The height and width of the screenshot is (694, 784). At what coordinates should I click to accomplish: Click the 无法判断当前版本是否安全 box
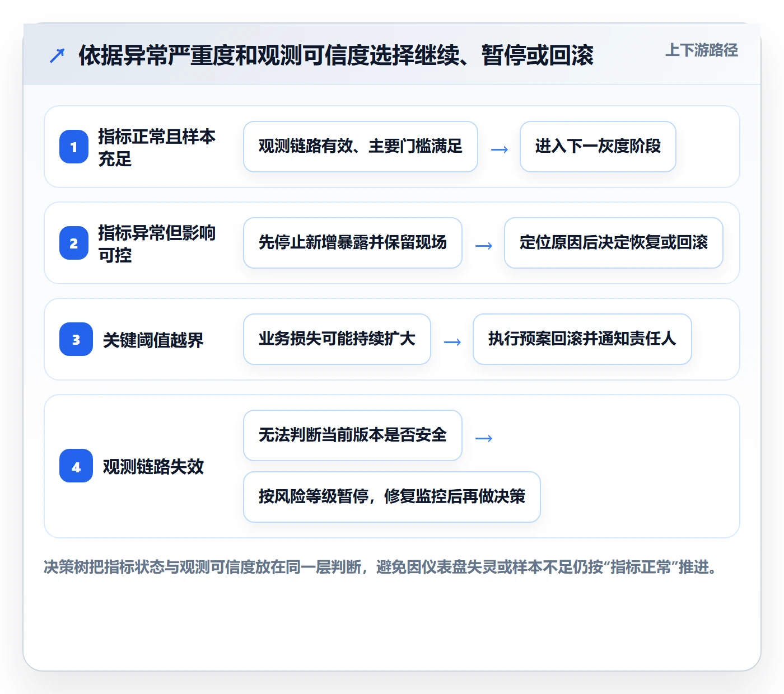click(353, 435)
